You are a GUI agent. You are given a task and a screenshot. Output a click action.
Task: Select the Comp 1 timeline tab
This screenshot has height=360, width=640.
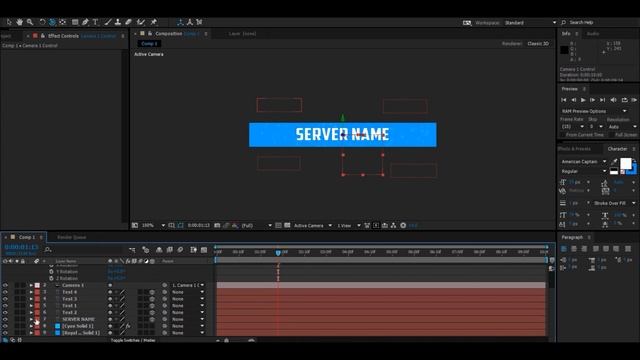(27, 237)
